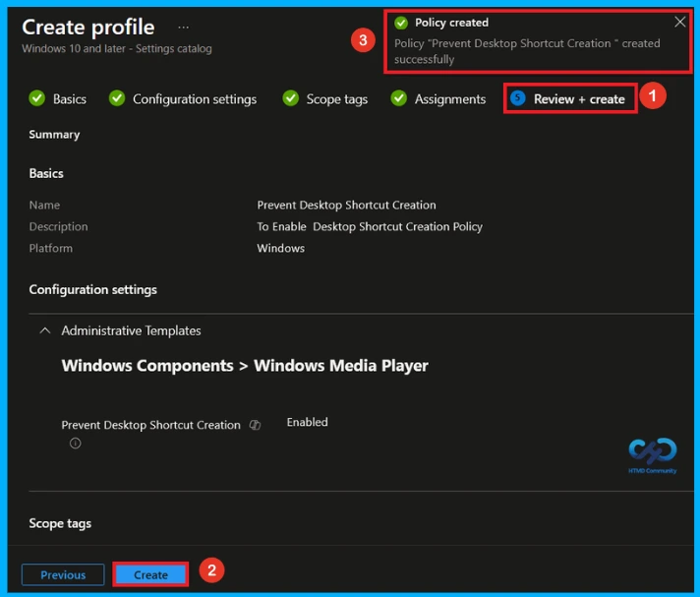Click the green success check in notification

click(401, 23)
